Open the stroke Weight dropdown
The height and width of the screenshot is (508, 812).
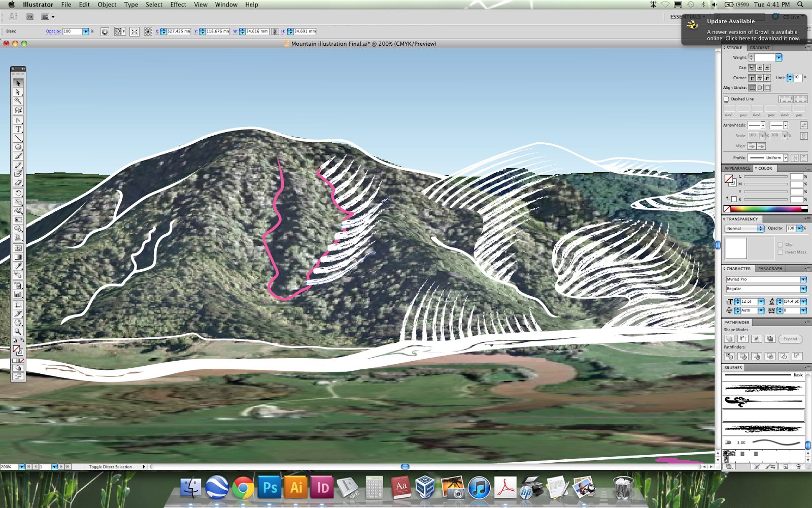tap(779, 58)
